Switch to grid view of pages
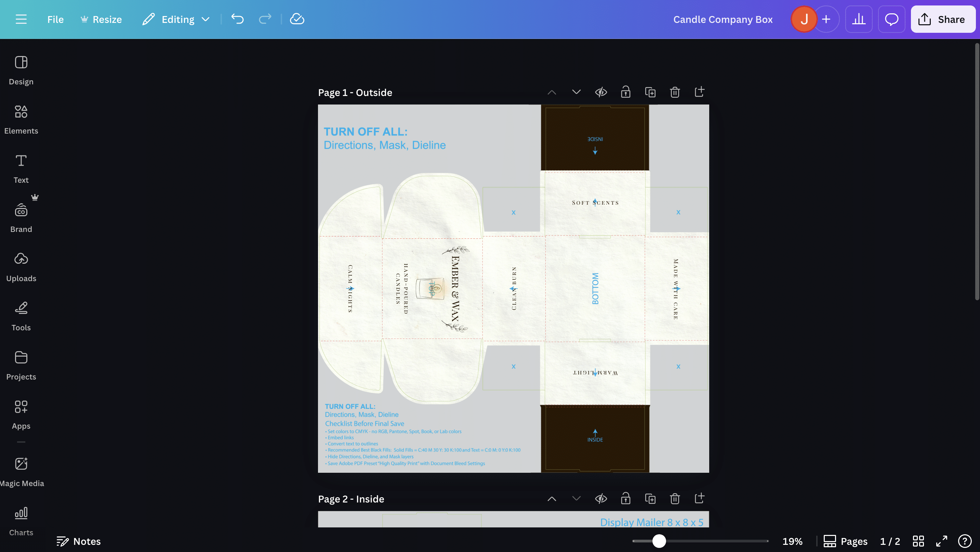The height and width of the screenshot is (552, 980). (918, 541)
